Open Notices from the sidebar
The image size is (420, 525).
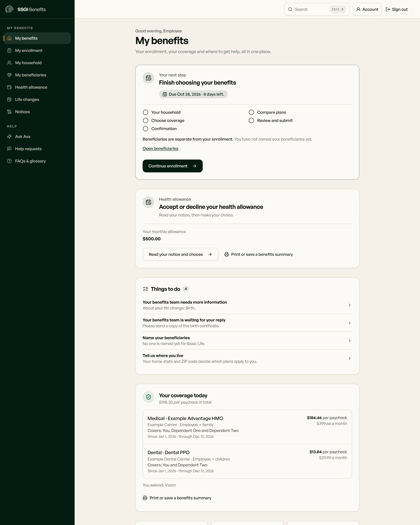pos(37,112)
